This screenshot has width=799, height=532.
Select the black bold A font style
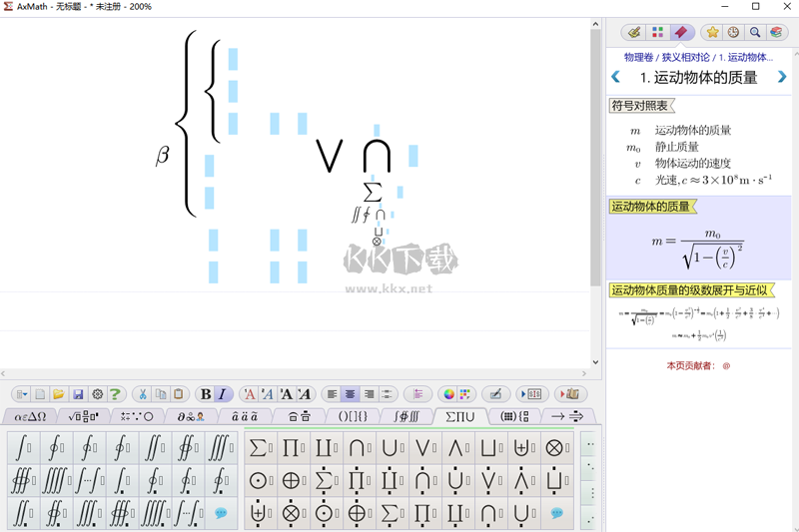287,394
